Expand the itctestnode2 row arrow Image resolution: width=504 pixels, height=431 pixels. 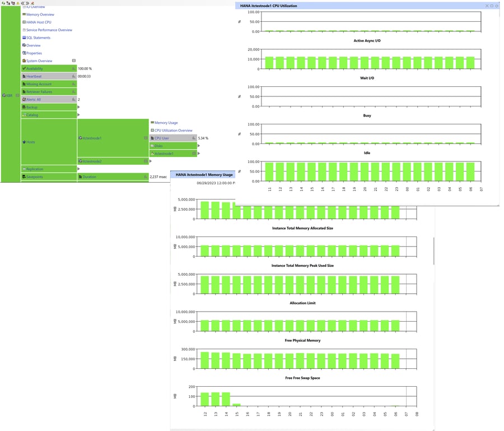[x=151, y=161]
